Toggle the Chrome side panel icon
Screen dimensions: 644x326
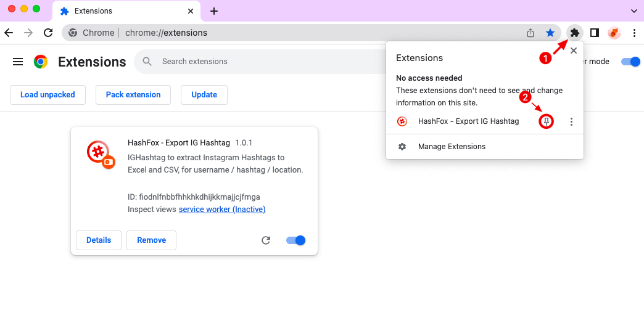click(x=594, y=33)
